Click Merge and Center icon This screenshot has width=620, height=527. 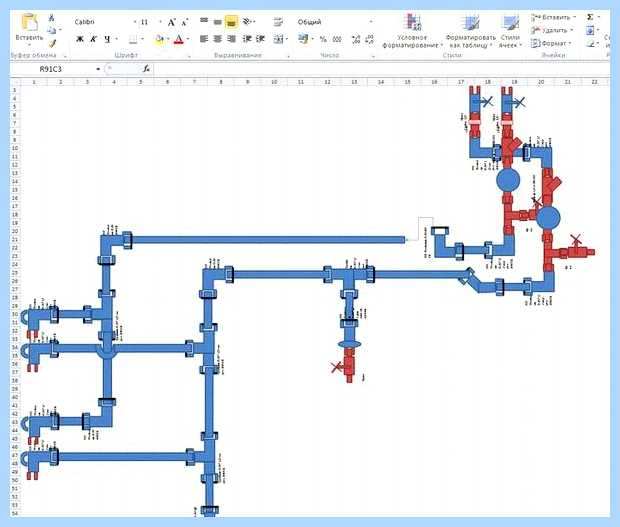coord(278,39)
